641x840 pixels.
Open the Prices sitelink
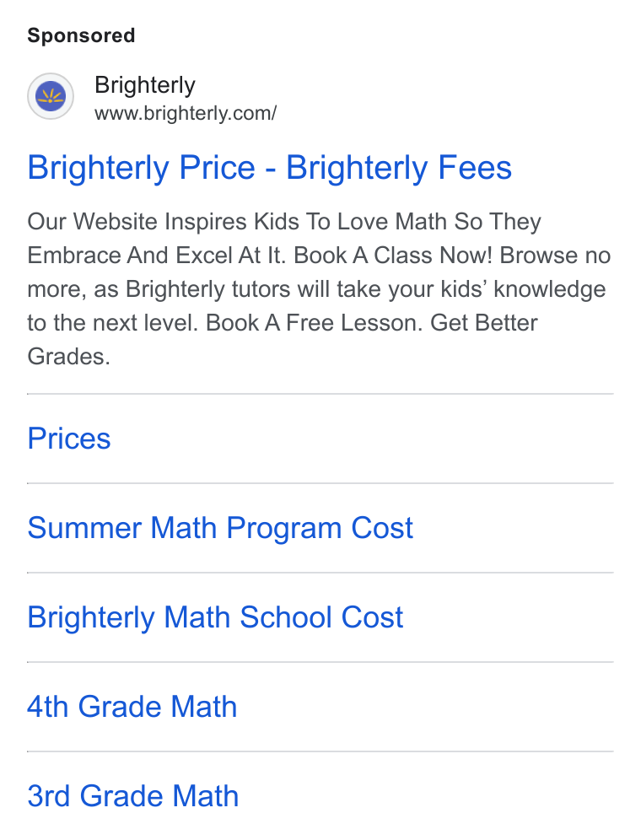(x=69, y=439)
